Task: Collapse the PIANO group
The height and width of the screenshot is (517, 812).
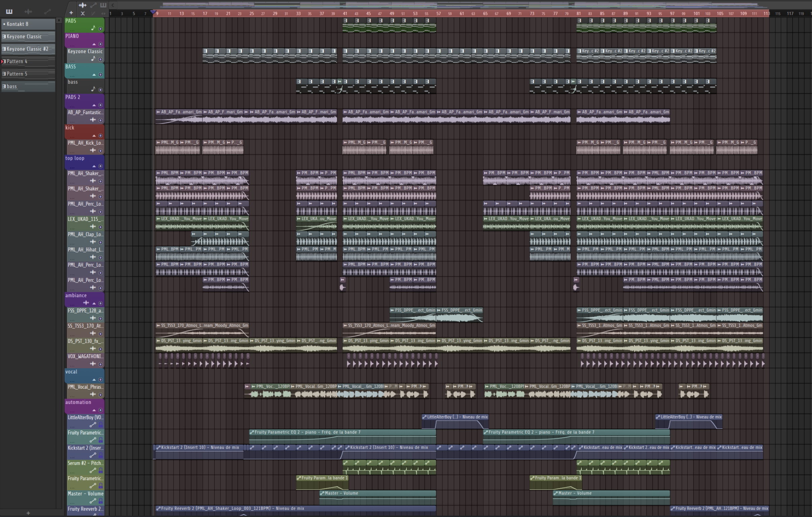Action: coord(94,44)
